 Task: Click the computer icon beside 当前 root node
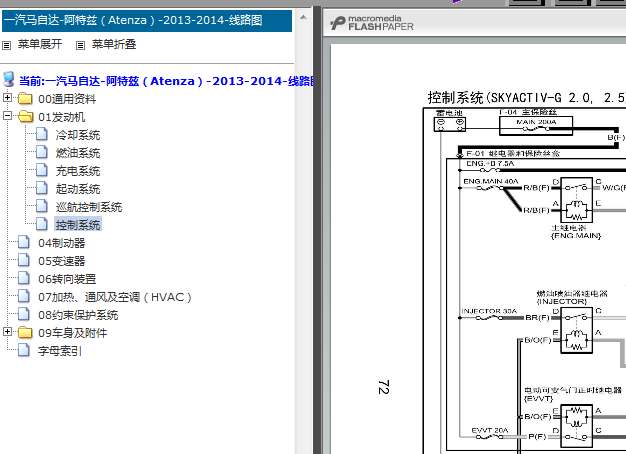9,79
